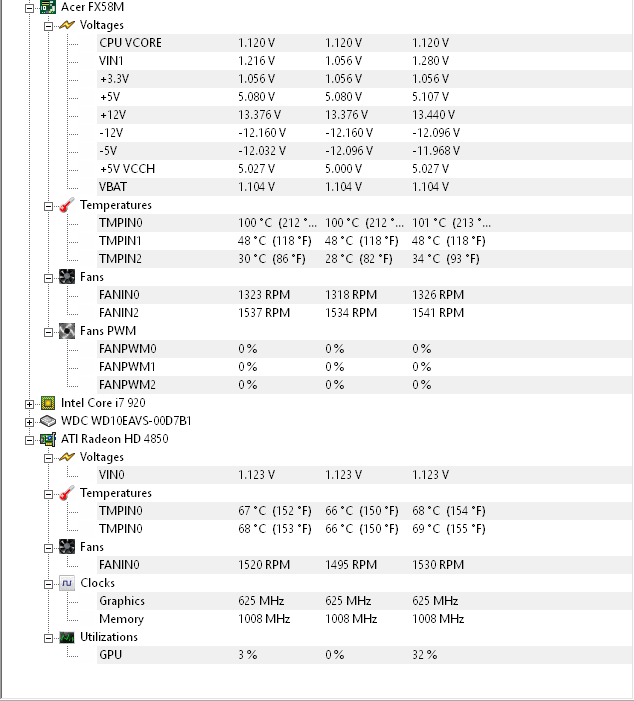
Task: Click the Intel Core i7 920 CPU icon
Action: (x=48, y=403)
